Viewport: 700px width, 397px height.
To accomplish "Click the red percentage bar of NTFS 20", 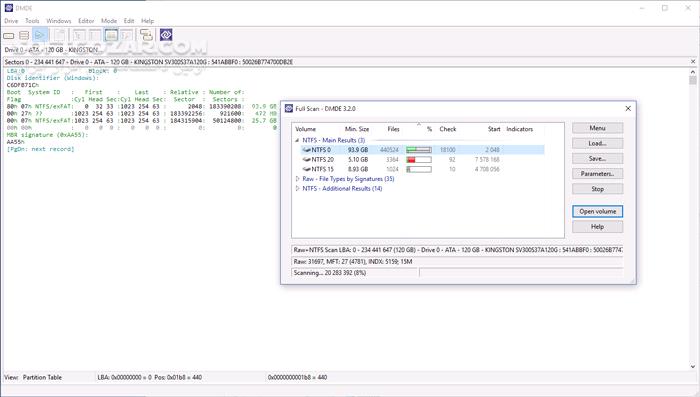I will click(x=419, y=159).
